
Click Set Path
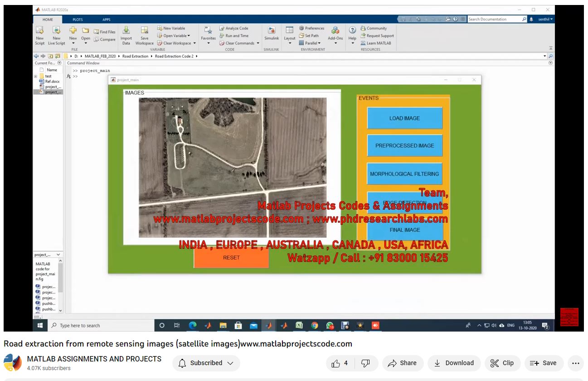click(x=309, y=35)
